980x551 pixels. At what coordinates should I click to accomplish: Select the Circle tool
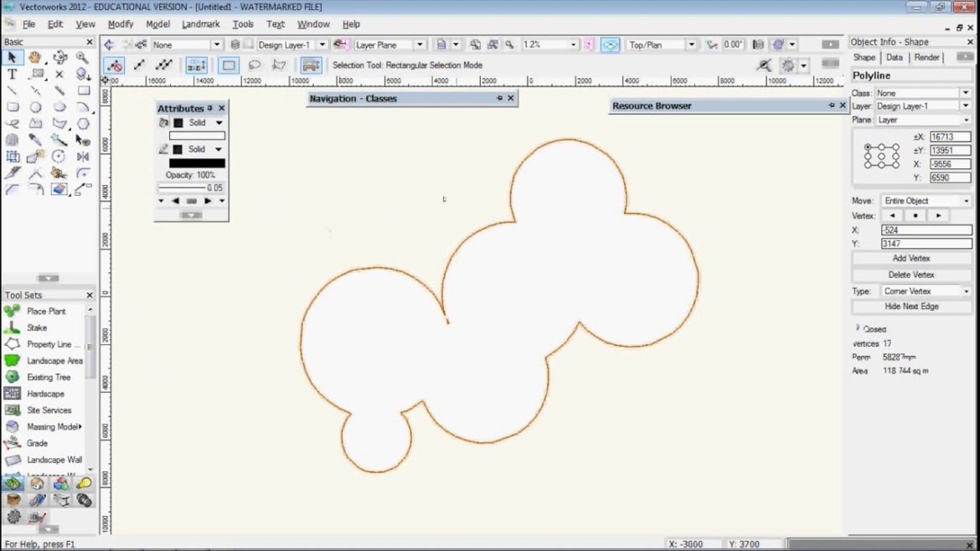35,107
